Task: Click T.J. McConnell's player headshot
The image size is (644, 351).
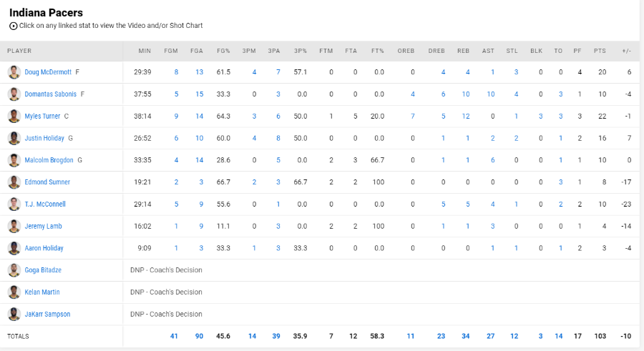Action: 14,204
